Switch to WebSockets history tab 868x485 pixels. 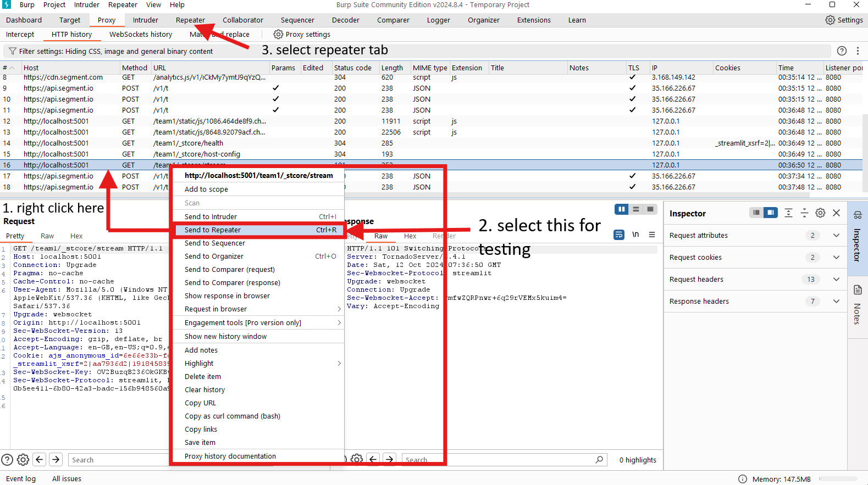pyautogui.click(x=141, y=34)
